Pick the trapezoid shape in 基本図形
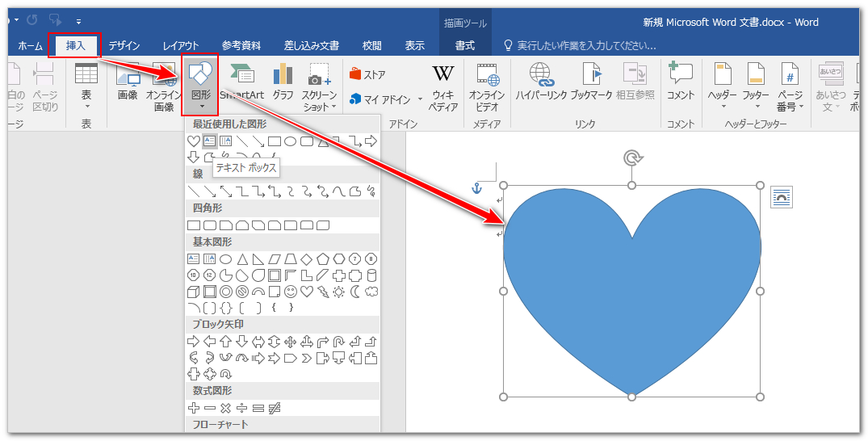The height and width of the screenshot is (441, 868). click(290, 259)
